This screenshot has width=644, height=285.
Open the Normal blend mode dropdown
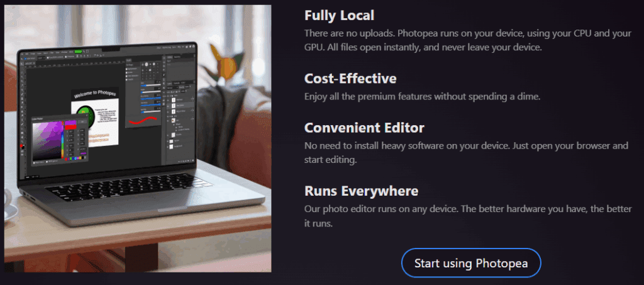172,87
